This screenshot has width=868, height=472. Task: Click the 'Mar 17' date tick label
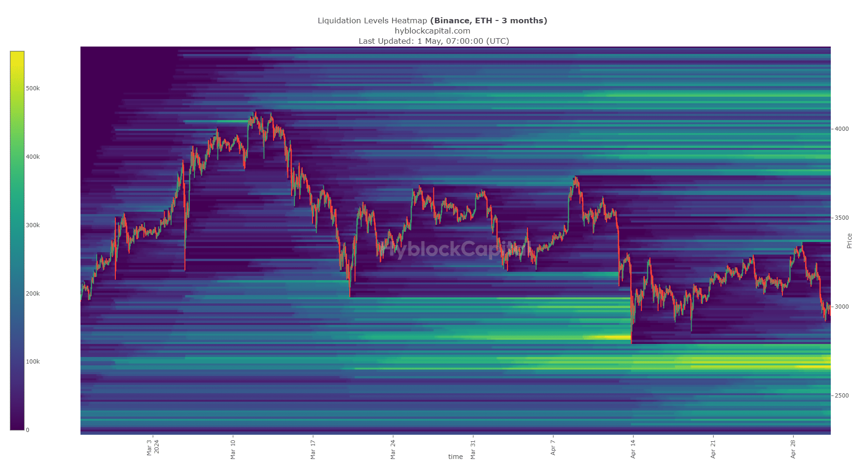click(x=313, y=449)
